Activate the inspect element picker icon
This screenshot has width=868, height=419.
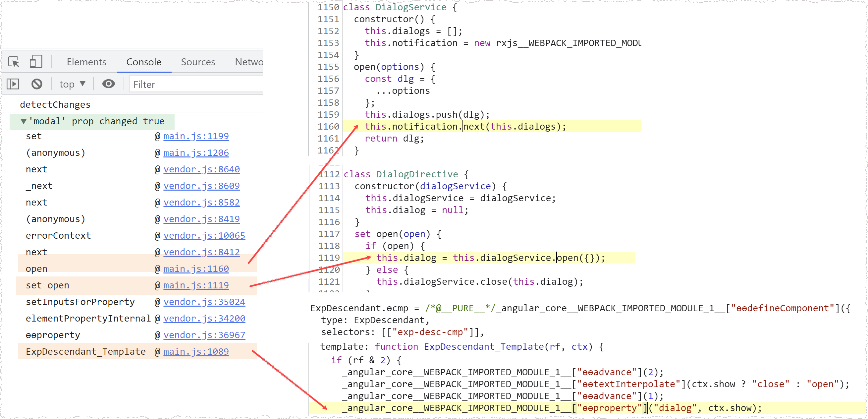(x=14, y=62)
